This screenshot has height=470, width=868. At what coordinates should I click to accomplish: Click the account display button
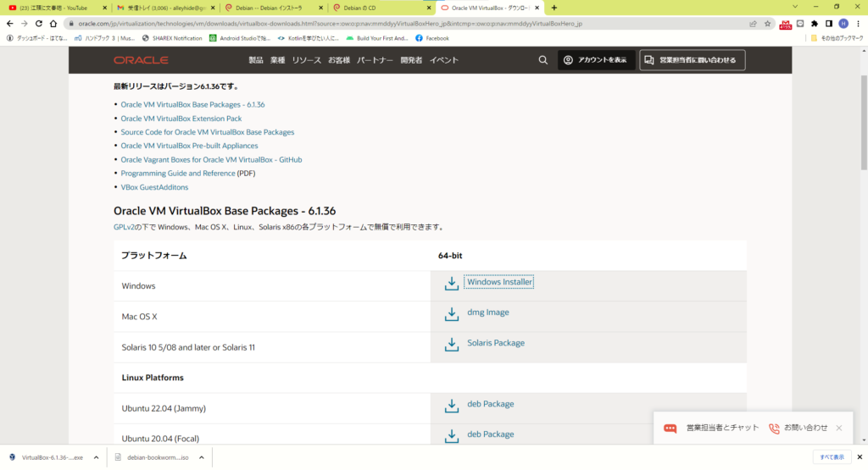pos(596,60)
